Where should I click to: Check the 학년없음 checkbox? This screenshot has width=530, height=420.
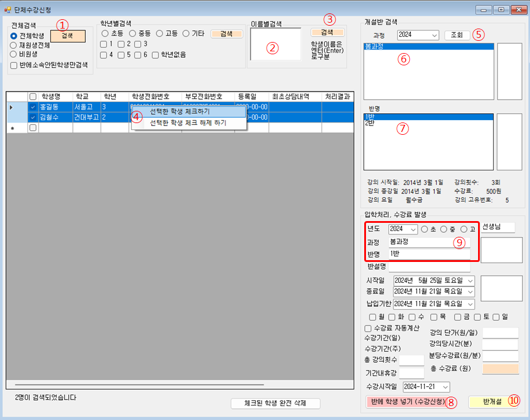[155, 55]
